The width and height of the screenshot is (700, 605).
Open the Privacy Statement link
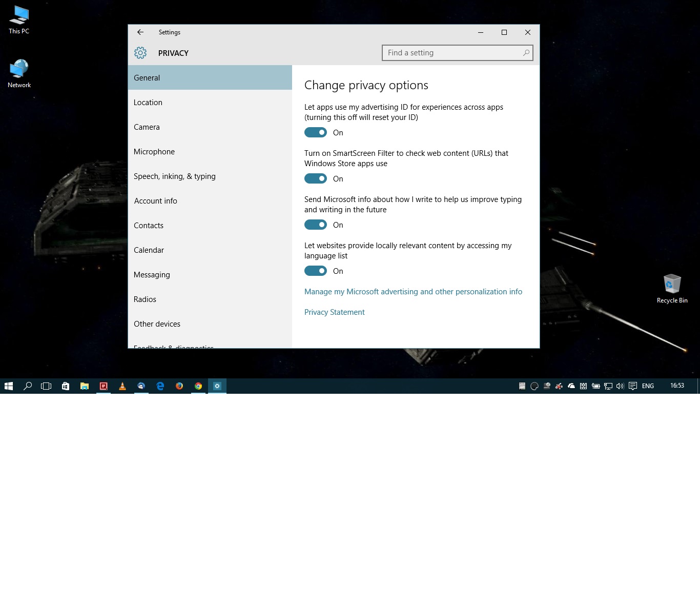pyautogui.click(x=335, y=312)
